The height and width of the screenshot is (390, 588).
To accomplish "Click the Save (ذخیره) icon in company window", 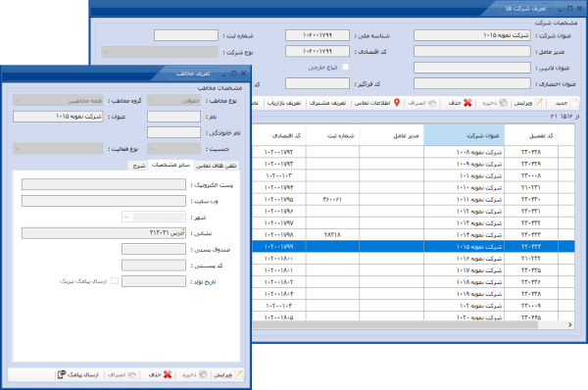I will point(504,103).
